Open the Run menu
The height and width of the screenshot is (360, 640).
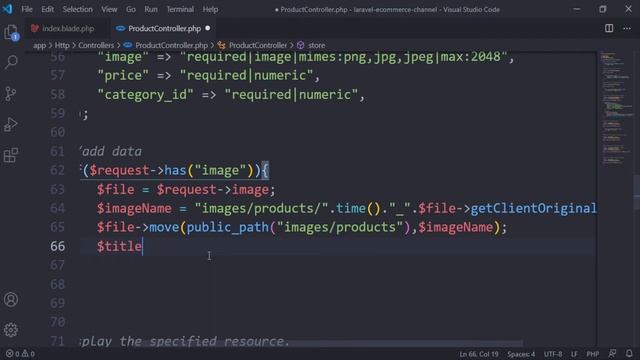(x=151, y=9)
